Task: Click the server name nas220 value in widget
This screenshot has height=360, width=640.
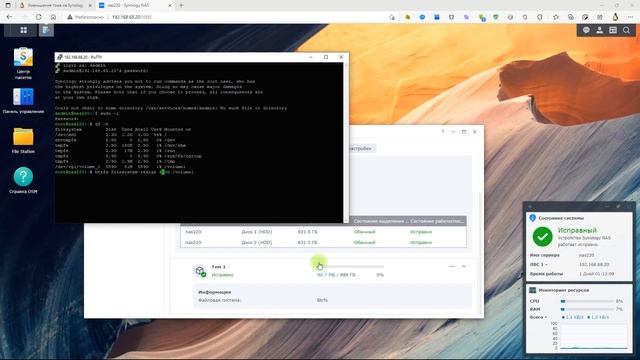Action: click(x=587, y=255)
